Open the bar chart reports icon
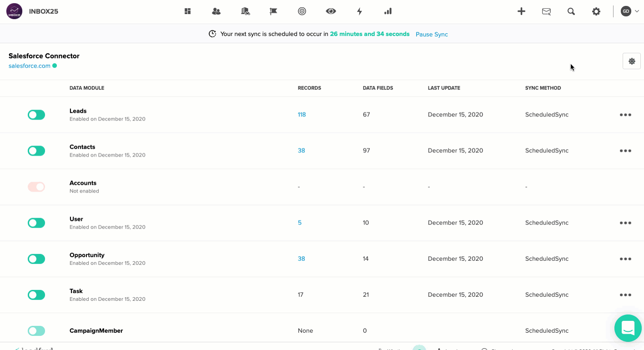644x350 pixels. (x=388, y=11)
